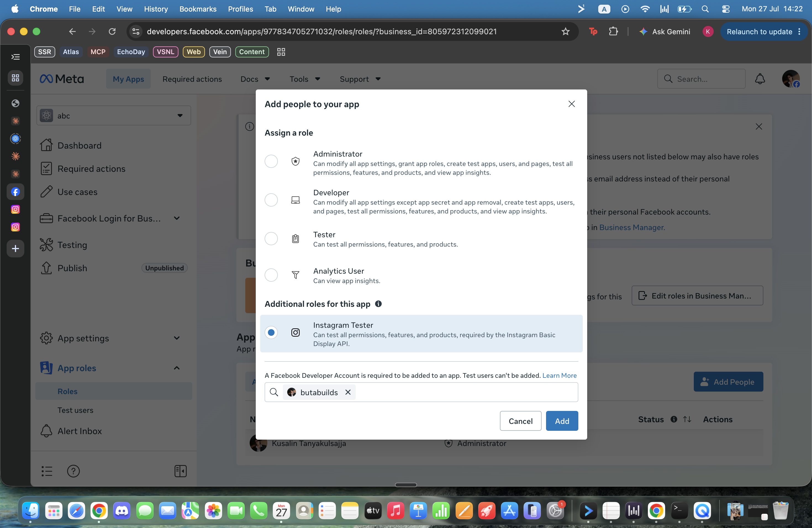Open Discord from the dock
The width and height of the screenshot is (812, 528).
122,511
